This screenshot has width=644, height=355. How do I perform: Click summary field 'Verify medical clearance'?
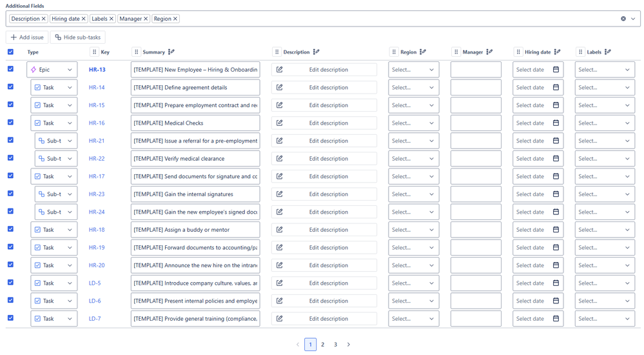(195, 158)
